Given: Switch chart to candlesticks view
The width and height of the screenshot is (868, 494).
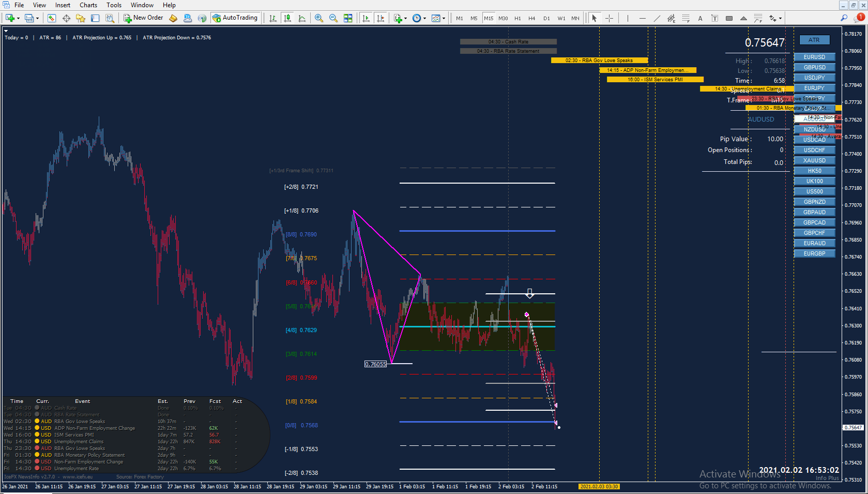Looking at the screenshot, I should (287, 18).
